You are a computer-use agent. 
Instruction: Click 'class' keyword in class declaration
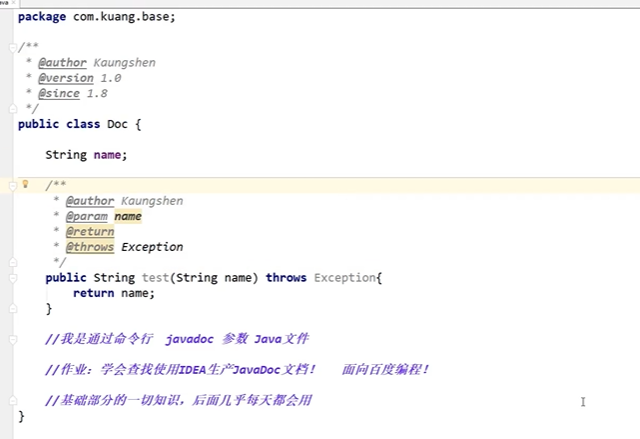(x=83, y=124)
